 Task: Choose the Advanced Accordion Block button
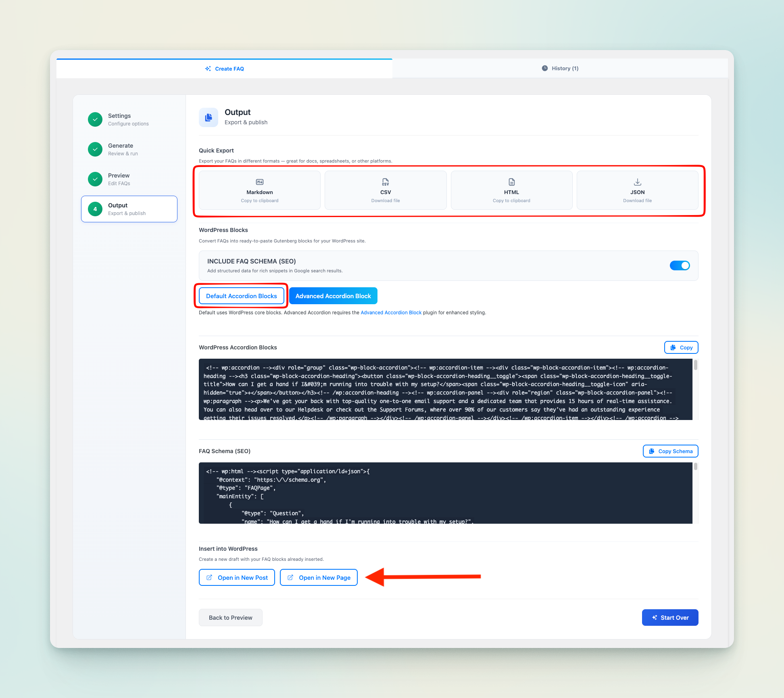(333, 296)
